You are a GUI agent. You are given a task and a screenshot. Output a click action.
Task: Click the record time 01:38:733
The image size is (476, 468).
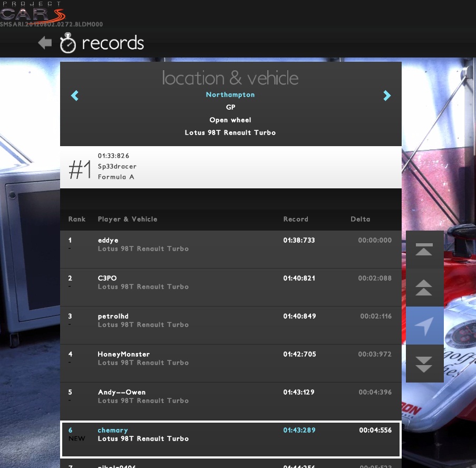299,240
